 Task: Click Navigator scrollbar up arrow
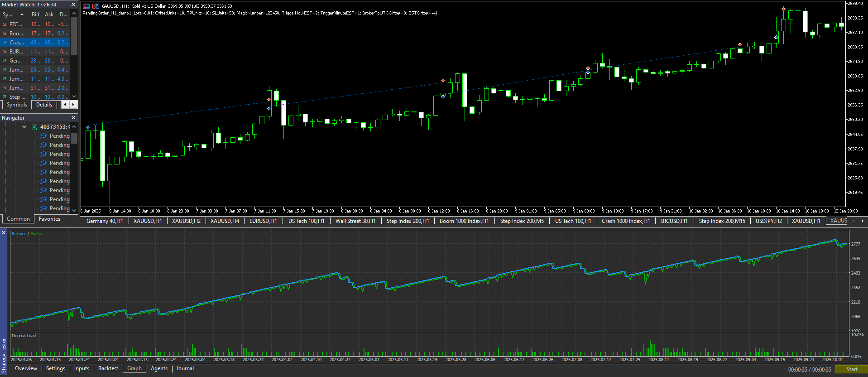click(74, 126)
